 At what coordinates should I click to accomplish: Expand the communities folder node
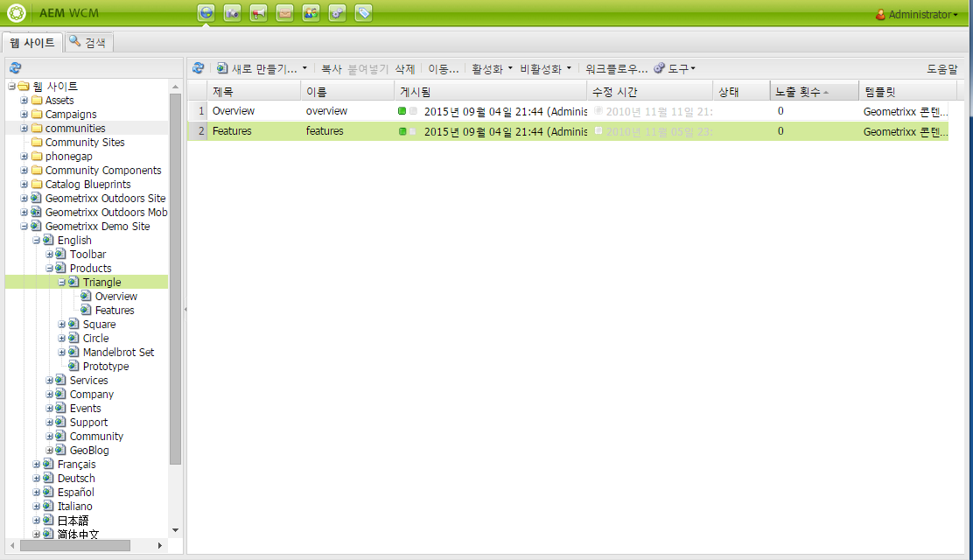tap(24, 129)
